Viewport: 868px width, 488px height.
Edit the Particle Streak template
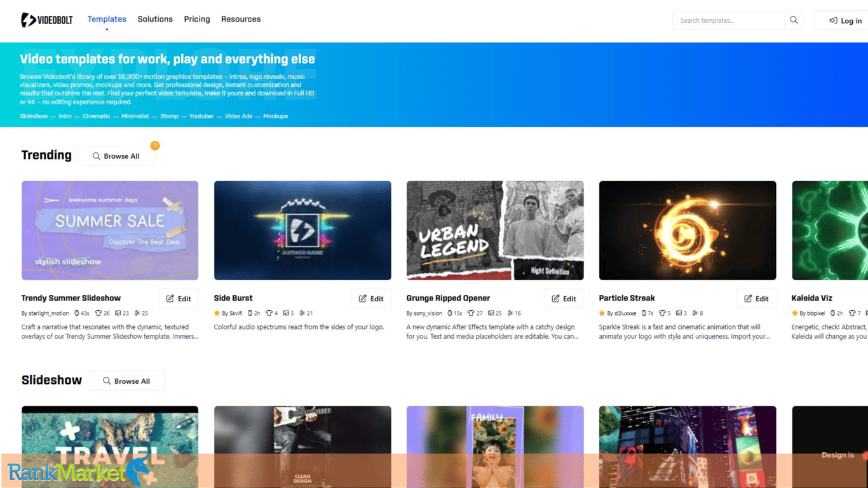pos(756,298)
